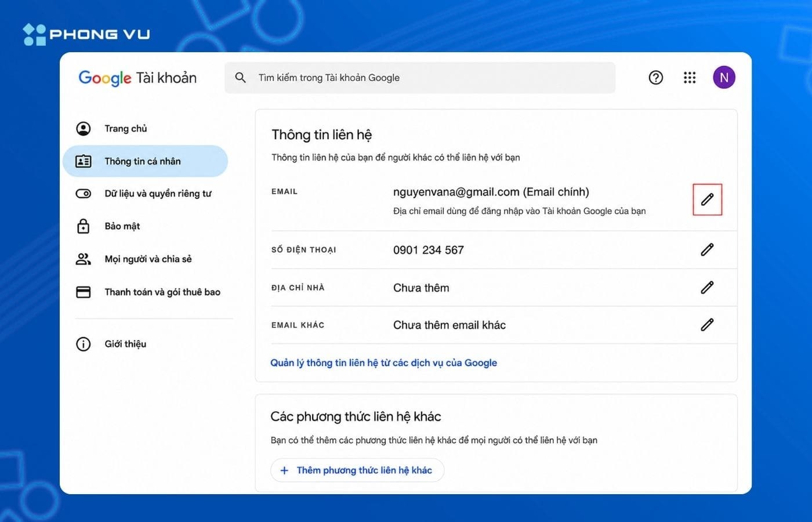Click the nguyenvana@gmail.com email text
This screenshot has width=812, height=522.
click(x=491, y=192)
